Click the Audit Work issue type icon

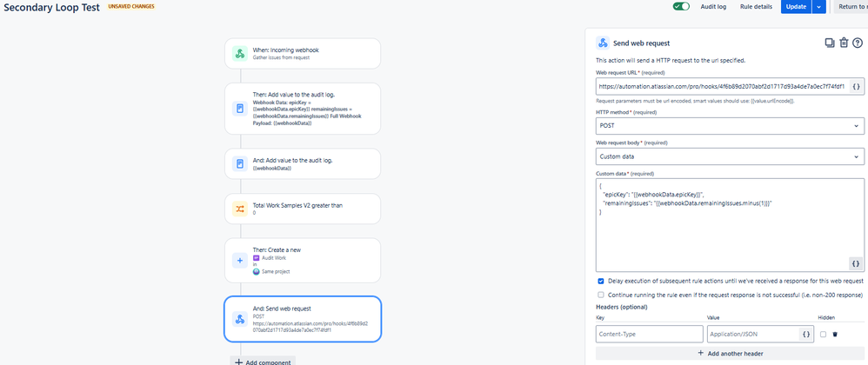pyautogui.click(x=256, y=258)
